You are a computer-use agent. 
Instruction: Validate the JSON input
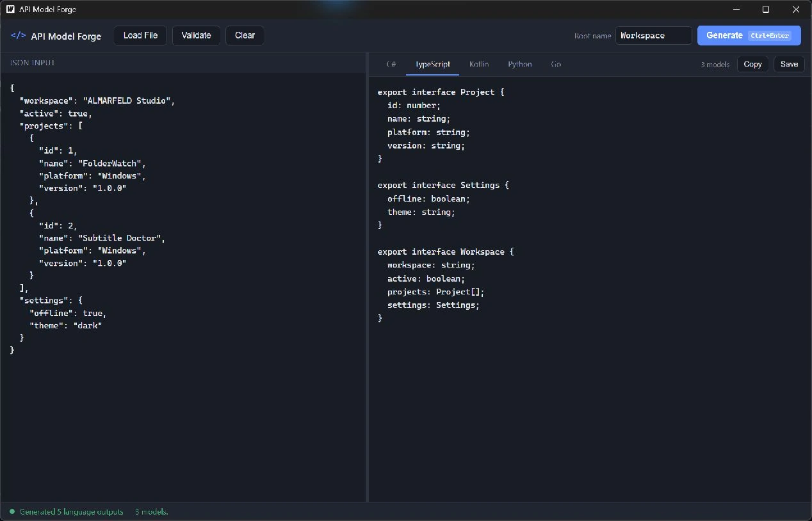(x=196, y=35)
